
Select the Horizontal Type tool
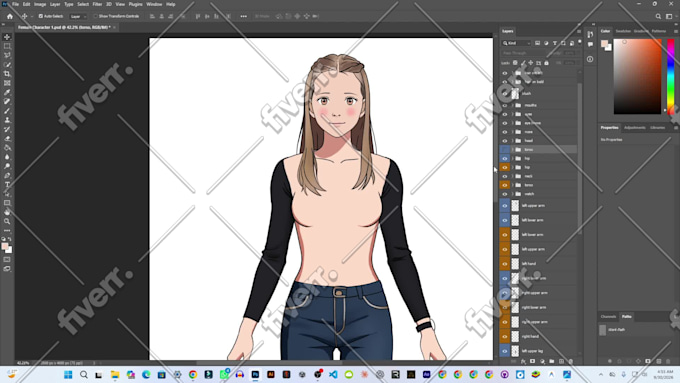7,185
